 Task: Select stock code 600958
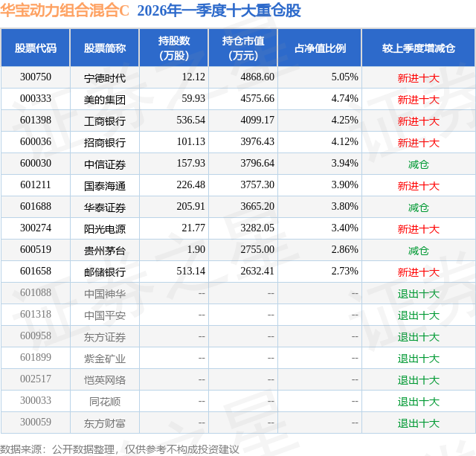point(36,335)
